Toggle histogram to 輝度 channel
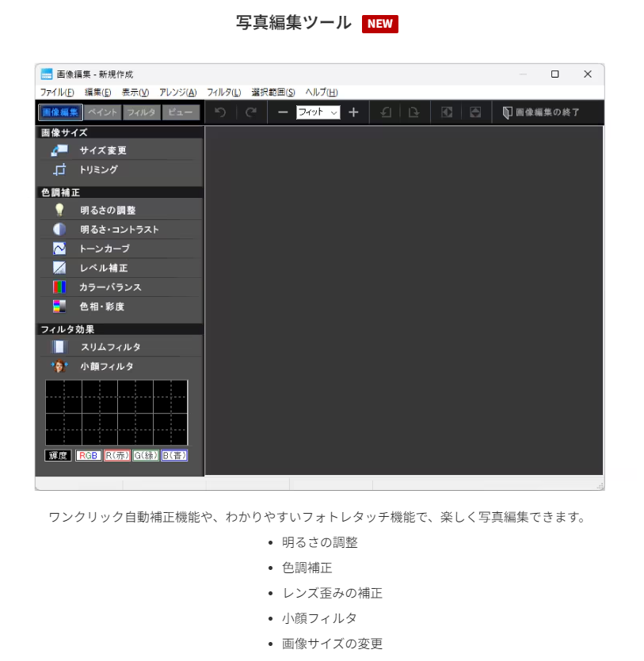The height and width of the screenshot is (661, 644). click(x=58, y=456)
